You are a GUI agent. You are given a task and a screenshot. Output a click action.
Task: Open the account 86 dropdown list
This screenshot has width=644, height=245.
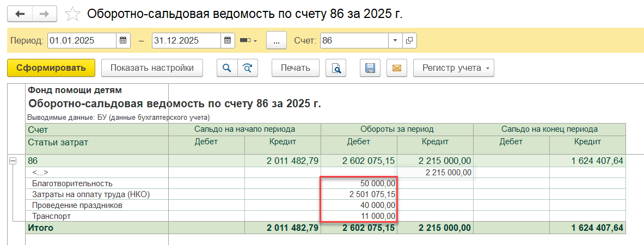395,41
